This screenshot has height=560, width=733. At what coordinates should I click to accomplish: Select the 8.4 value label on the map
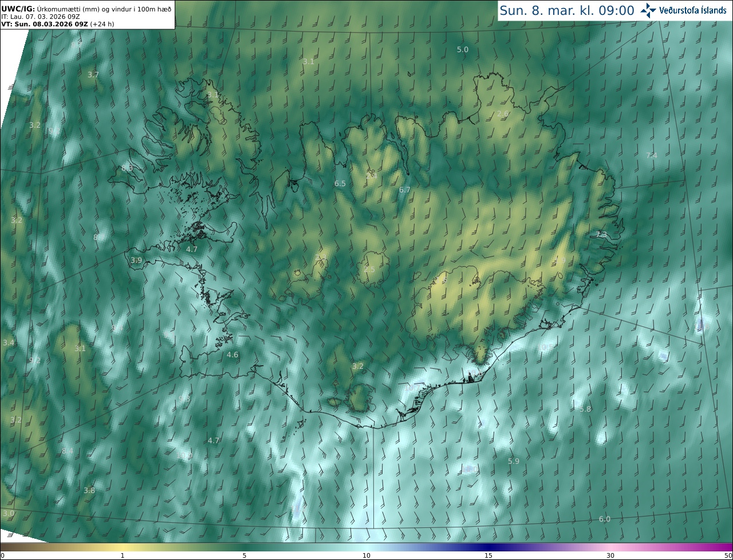68,451
